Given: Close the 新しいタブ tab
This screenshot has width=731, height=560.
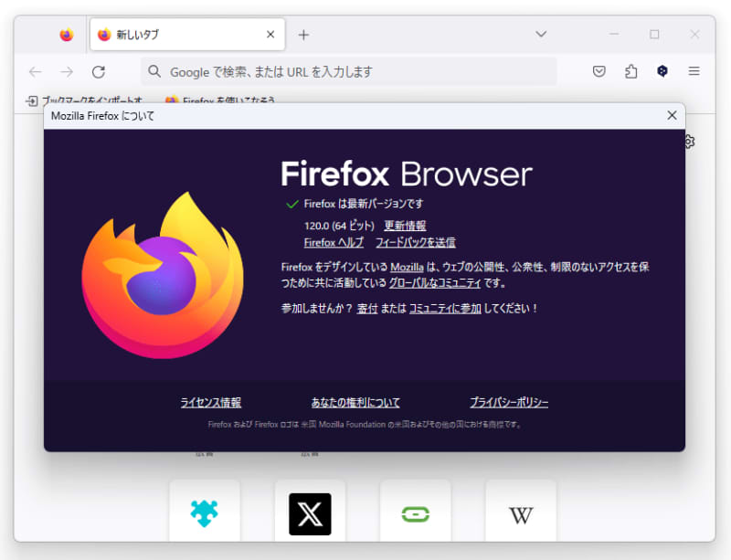Looking at the screenshot, I should point(270,35).
